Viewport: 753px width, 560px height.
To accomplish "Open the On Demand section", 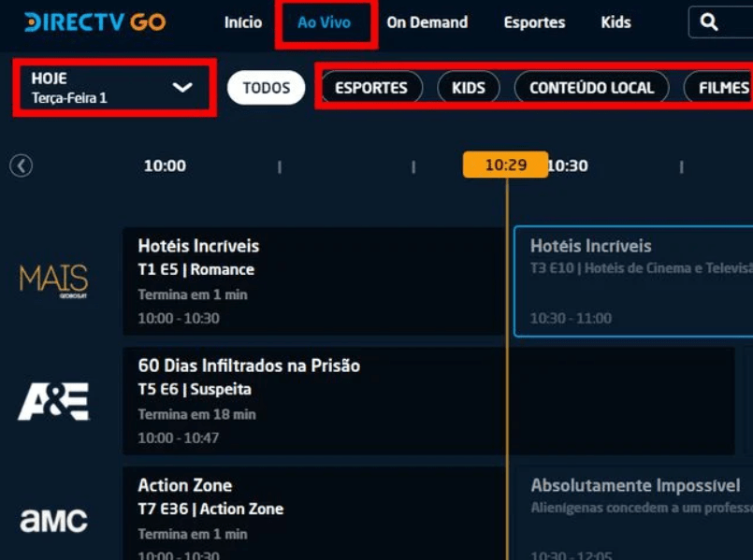I will tap(427, 22).
